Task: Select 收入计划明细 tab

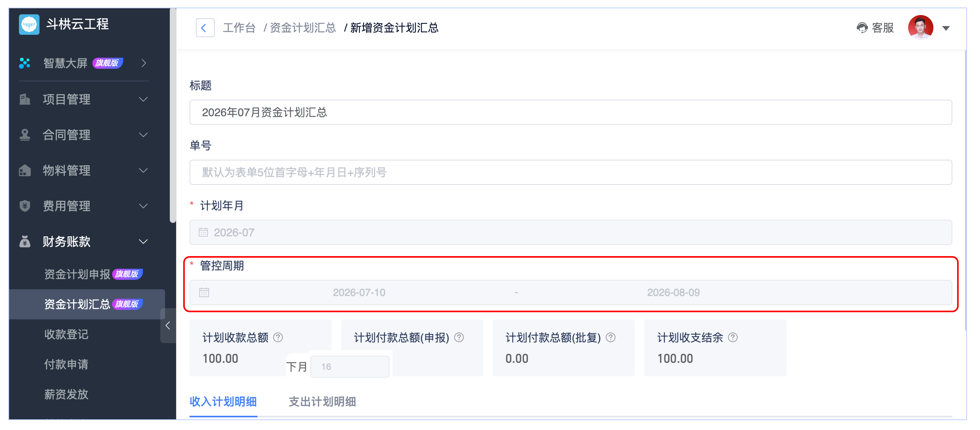Action: point(223,402)
